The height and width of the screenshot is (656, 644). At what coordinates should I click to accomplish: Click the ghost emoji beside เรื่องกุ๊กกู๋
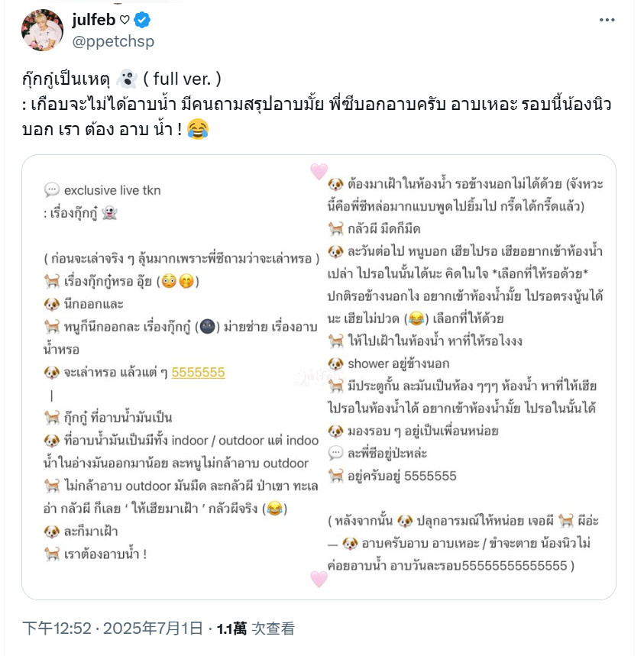(x=109, y=213)
